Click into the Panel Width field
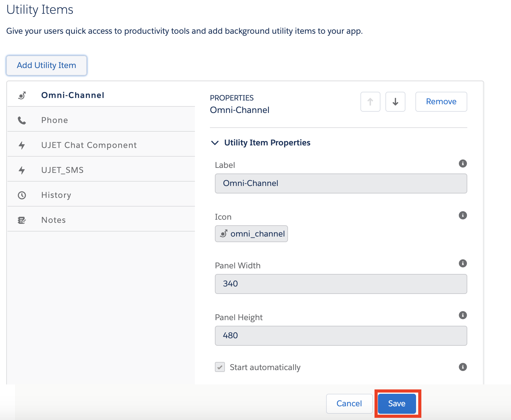Image resolution: width=511 pixels, height=420 pixels. tap(341, 284)
